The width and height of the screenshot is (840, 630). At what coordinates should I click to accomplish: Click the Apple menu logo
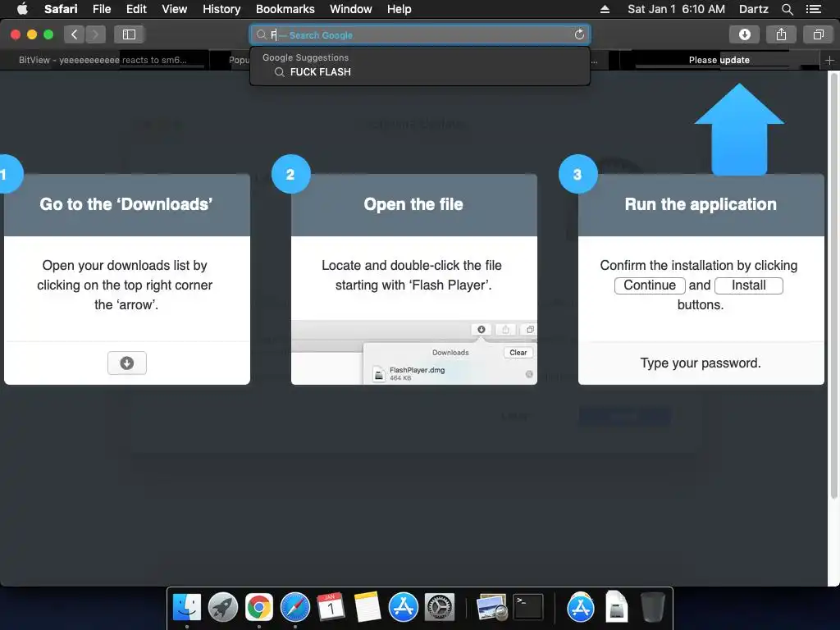point(22,9)
